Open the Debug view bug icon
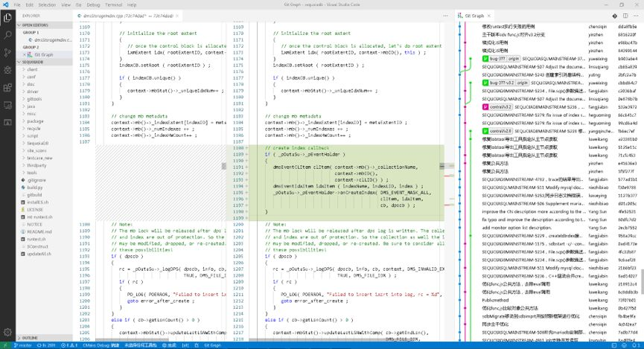The image size is (644, 349). (7, 70)
